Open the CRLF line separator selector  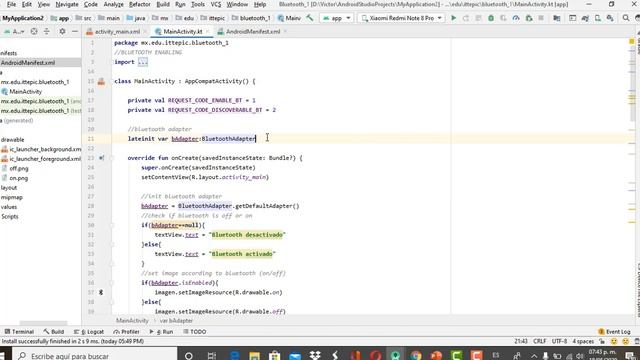point(540,341)
